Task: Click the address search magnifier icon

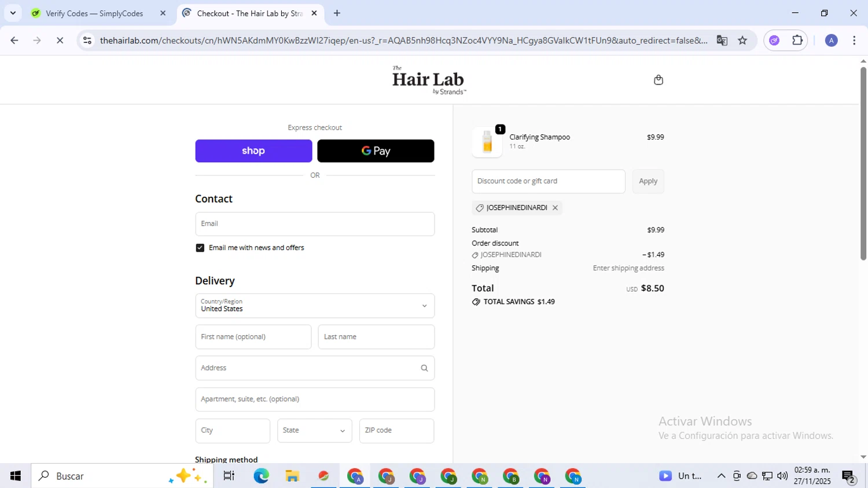Action: click(424, 368)
